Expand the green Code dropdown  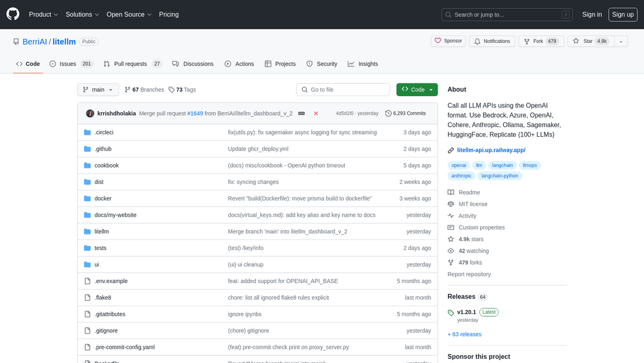point(417,90)
